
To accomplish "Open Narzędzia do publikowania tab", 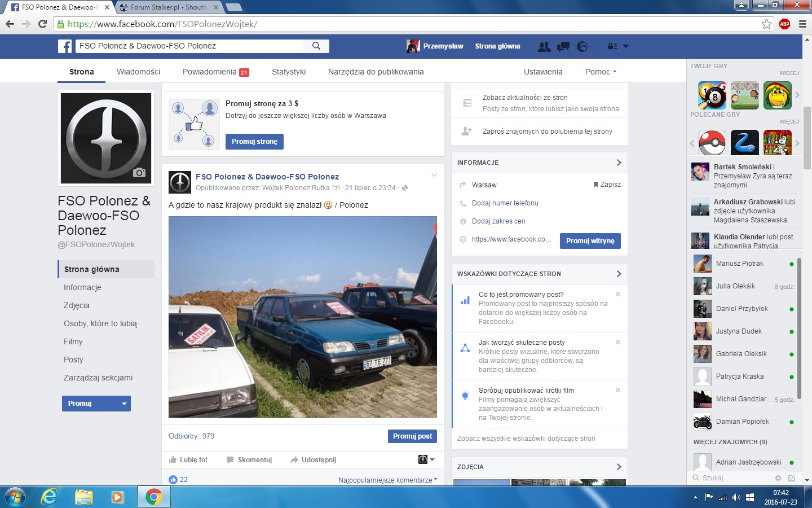I will [x=376, y=72].
